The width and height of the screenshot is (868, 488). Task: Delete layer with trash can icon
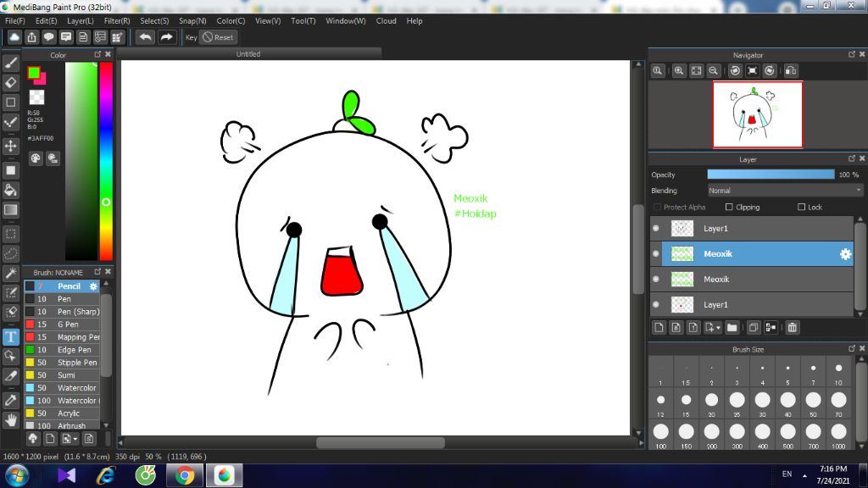coord(793,327)
